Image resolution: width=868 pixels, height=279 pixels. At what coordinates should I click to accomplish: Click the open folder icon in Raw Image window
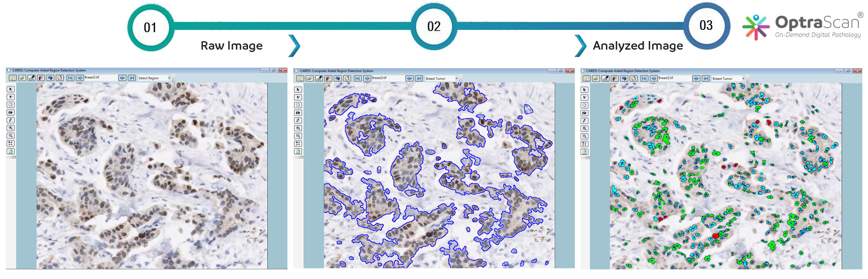pos(22,78)
